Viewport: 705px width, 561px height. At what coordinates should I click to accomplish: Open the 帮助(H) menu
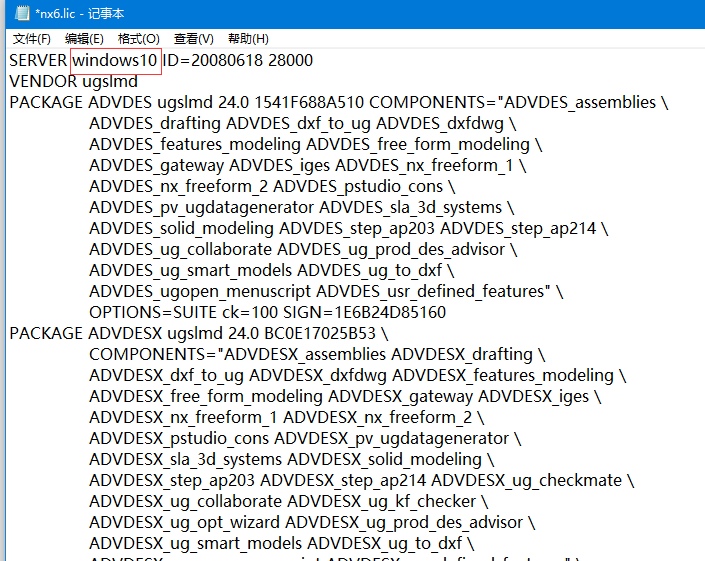pyautogui.click(x=248, y=39)
